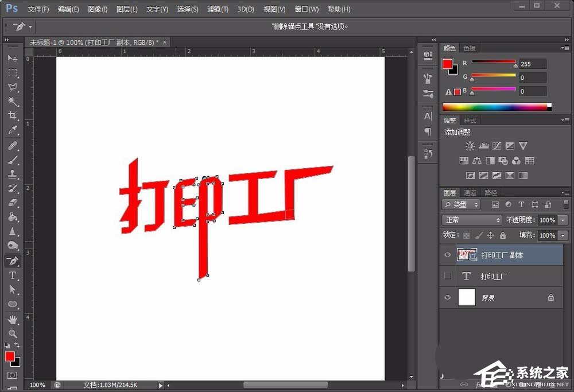The height and width of the screenshot is (392, 574).
Task: Open the Curves adjustment icon
Action: (x=497, y=146)
